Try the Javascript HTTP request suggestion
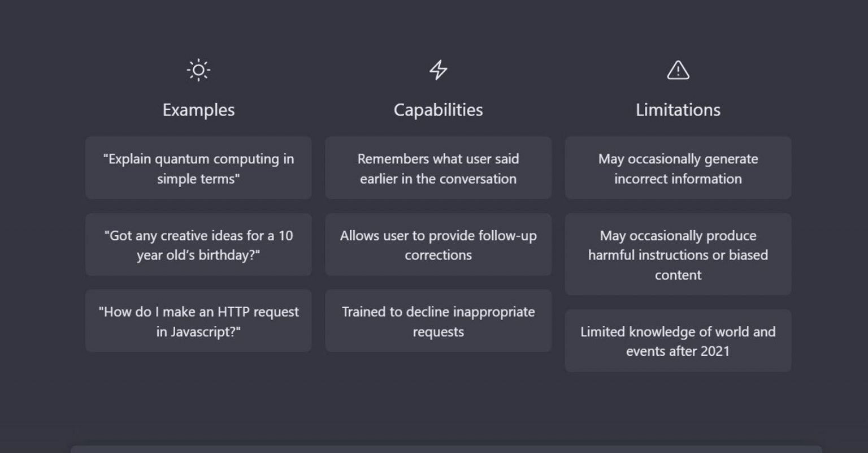This screenshot has width=868, height=453. [198, 321]
